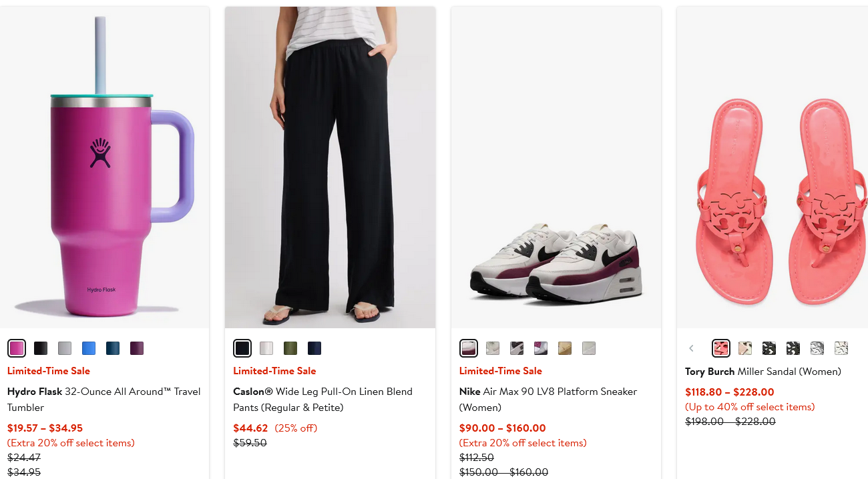The width and height of the screenshot is (868, 479).
Task: Choose the teal blue tumbler swatch
Action: (113, 348)
